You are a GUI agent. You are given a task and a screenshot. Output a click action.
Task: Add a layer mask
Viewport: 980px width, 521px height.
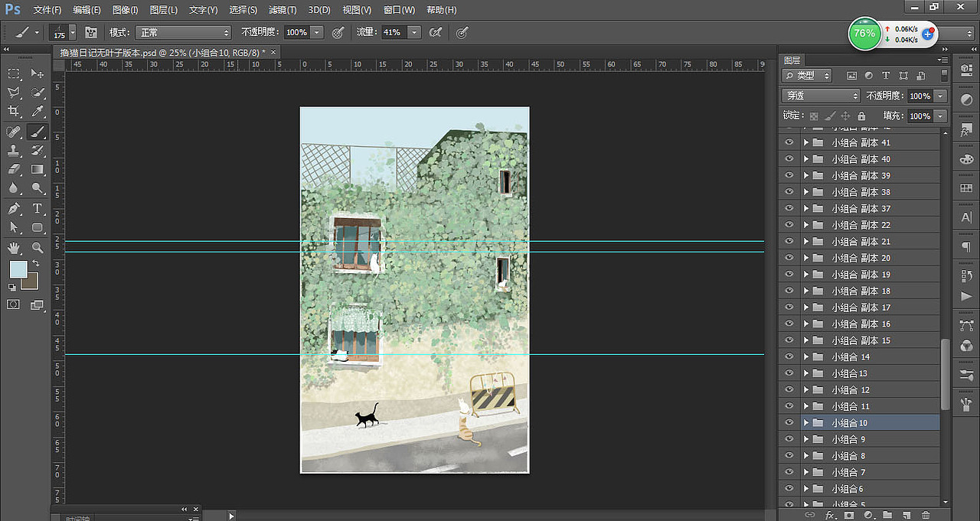(849, 515)
